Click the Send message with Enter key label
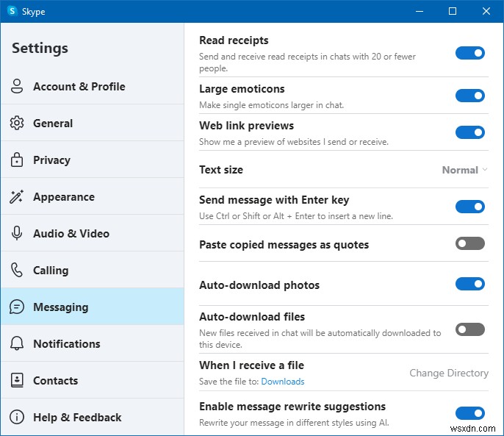Screen dimensions: 504x436 pyautogui.click(x=274, y=200)
